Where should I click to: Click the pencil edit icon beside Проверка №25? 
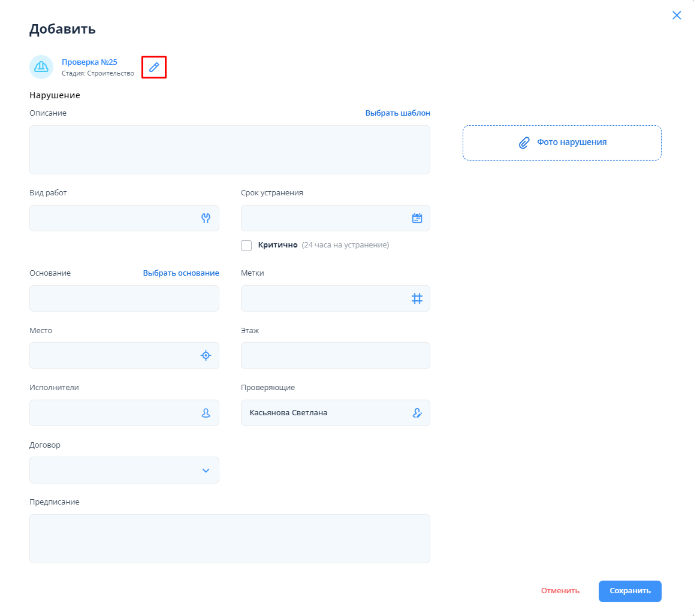pos(154,67)
